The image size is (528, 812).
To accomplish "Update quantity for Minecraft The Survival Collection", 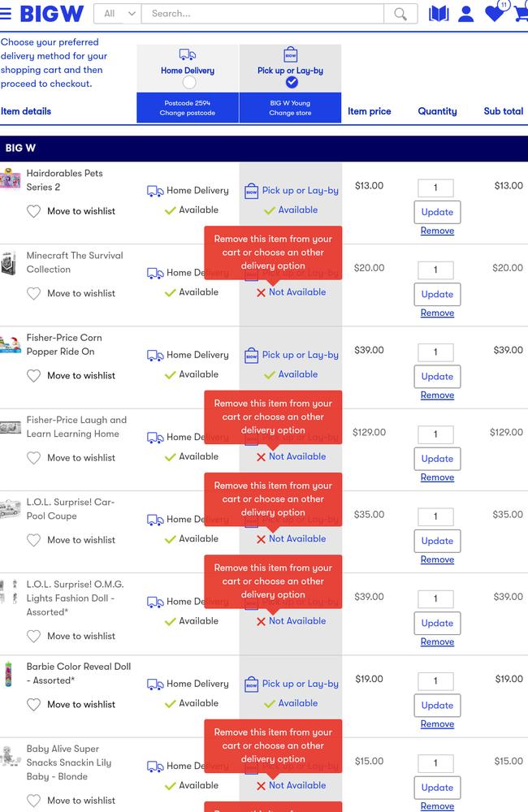I will coord(437,295).
